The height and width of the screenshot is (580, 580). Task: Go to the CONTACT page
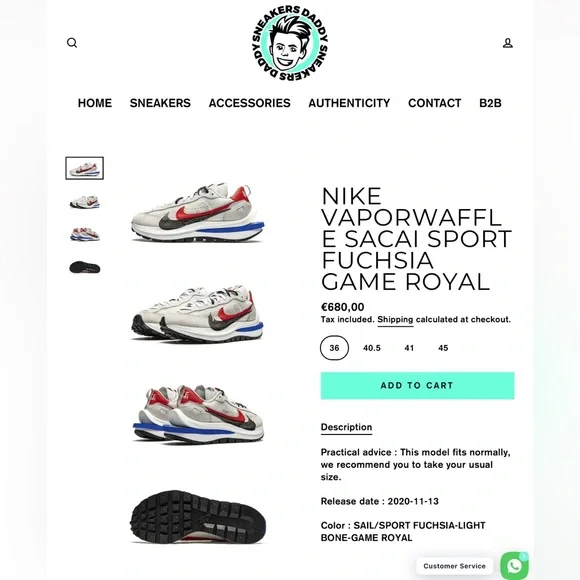[x=435, y=103]
